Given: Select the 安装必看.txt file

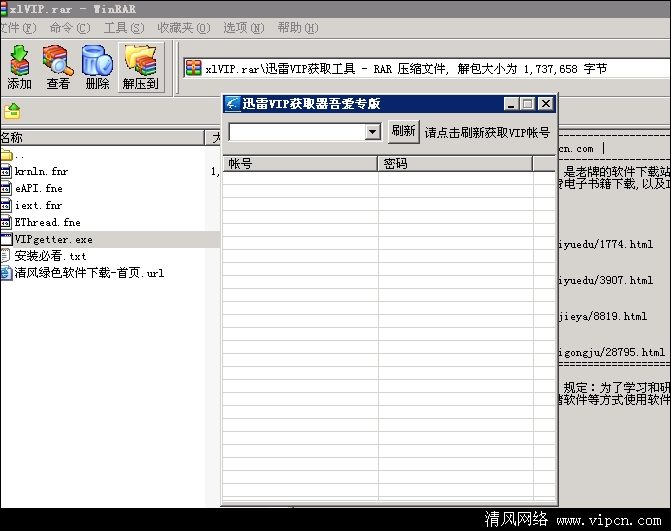Looking at the screenshot, I should click(50, 256).
